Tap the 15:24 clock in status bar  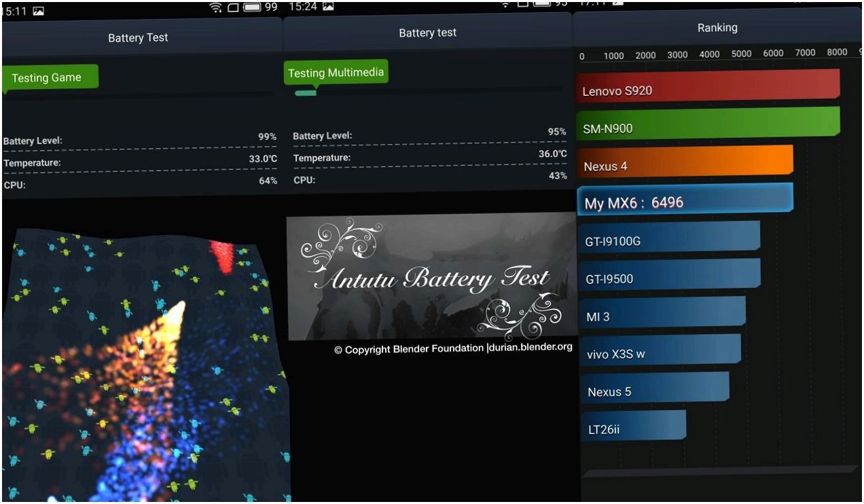coord(303,6)
